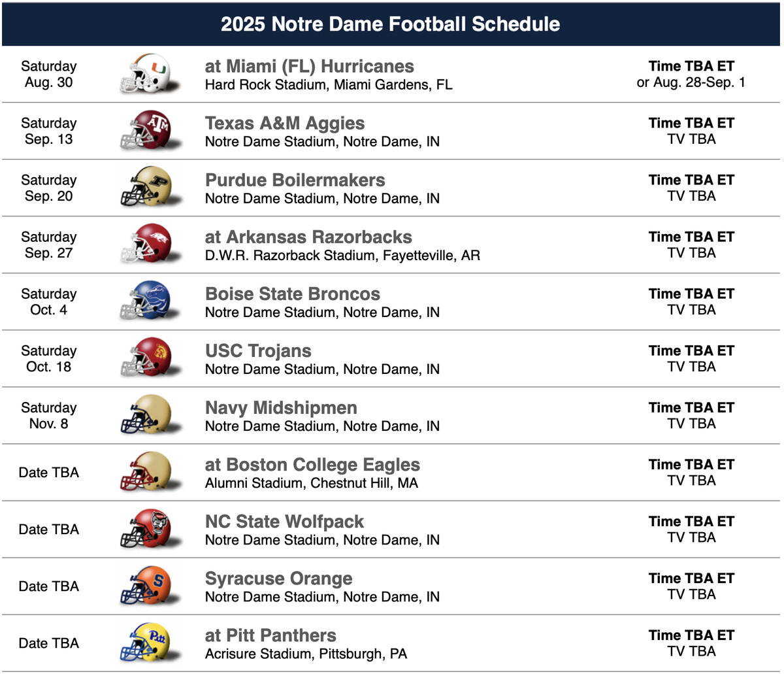Click the NC State Wolfpack helmet
This screenshot has width=784, height=674.
[x=145, y=529]
